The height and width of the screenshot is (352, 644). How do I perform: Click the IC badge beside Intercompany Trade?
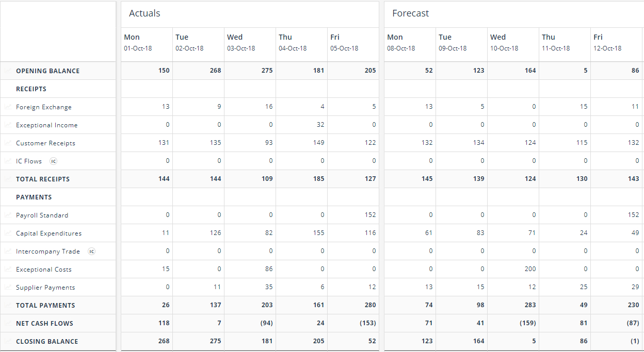pos(91,252)
